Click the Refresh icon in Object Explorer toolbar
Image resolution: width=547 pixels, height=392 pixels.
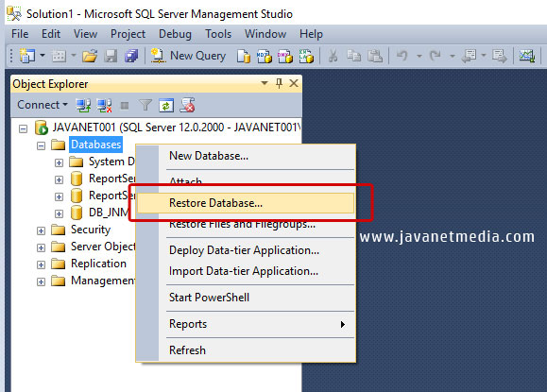click(166, 105)
